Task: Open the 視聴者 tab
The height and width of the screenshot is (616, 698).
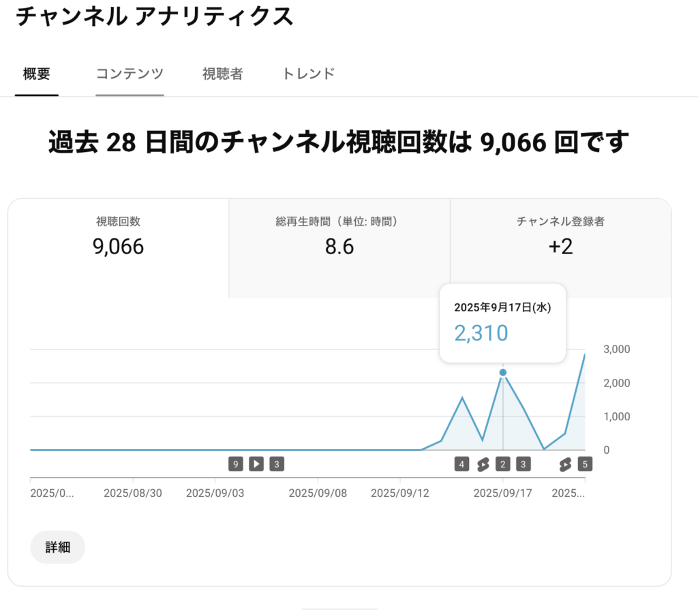Action: click(222, 74)
